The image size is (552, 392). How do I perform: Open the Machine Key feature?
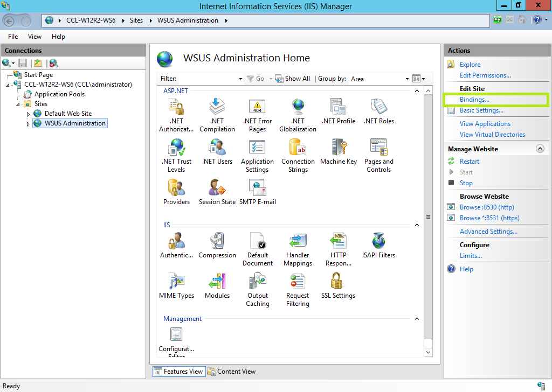coord(339,151)
